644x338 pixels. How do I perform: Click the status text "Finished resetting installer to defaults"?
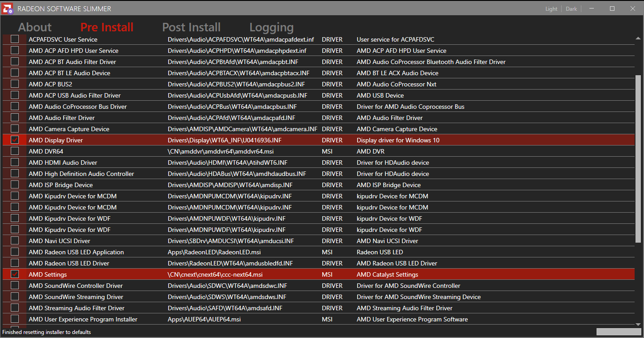47,332
